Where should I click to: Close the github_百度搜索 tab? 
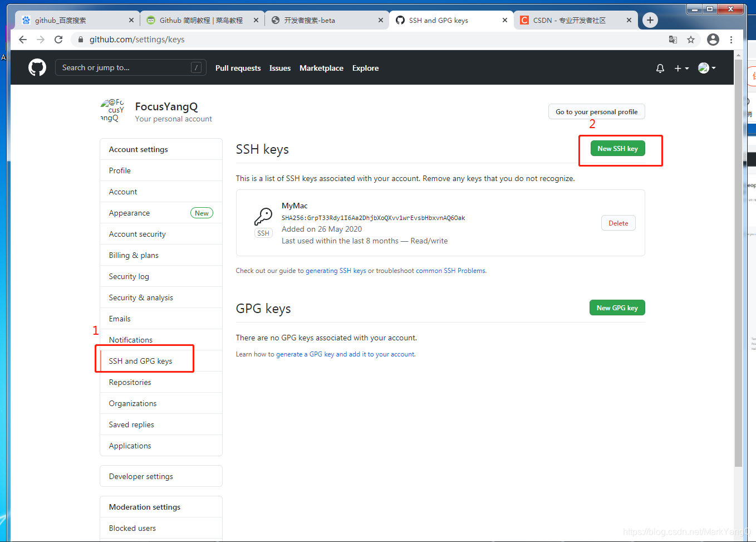[x=131, y=20]
